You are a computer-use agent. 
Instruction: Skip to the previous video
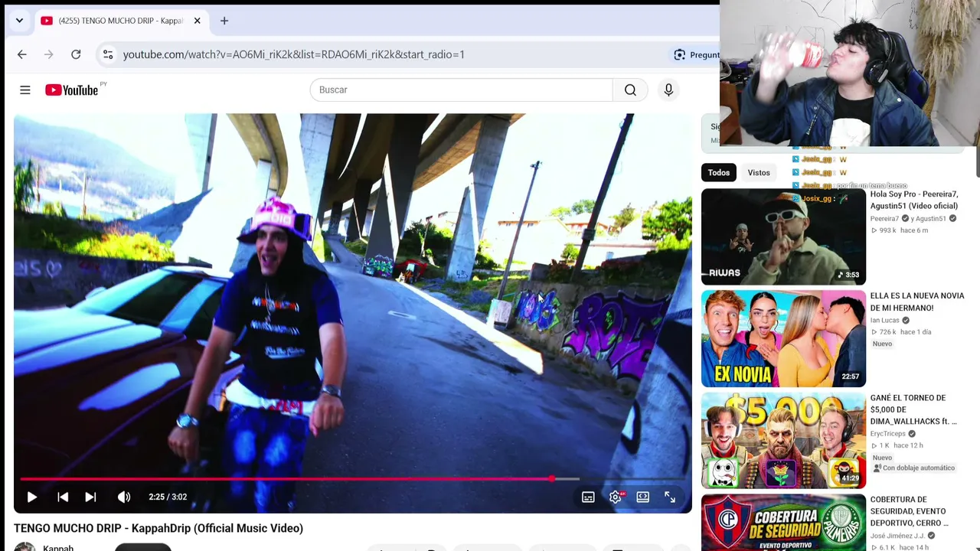point(63,497)
